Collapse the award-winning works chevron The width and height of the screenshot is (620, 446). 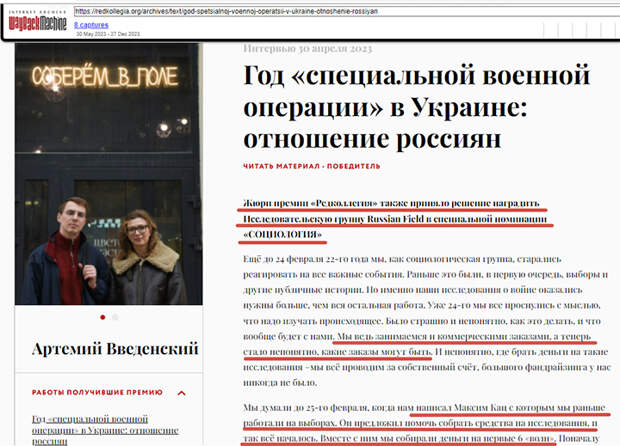coord(181,393)
